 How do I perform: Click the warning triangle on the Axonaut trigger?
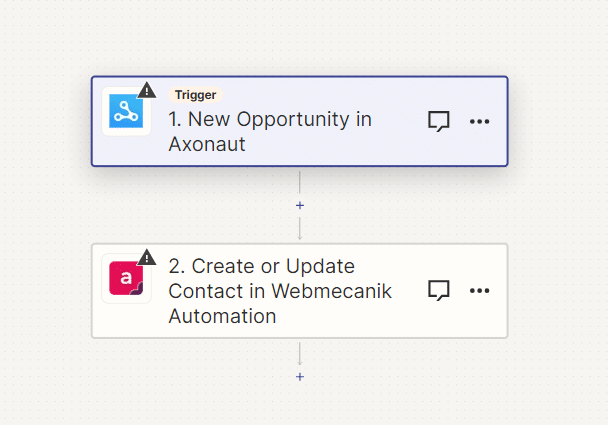point(147,90)
